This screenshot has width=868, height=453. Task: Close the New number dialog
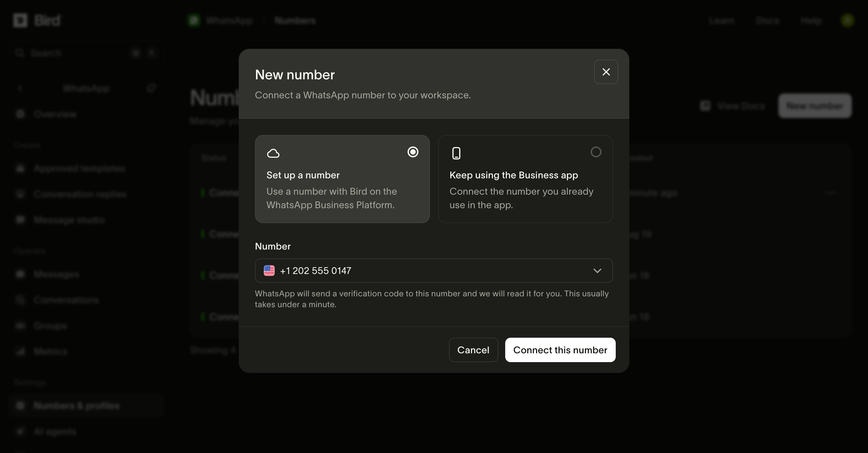(606, 72)
